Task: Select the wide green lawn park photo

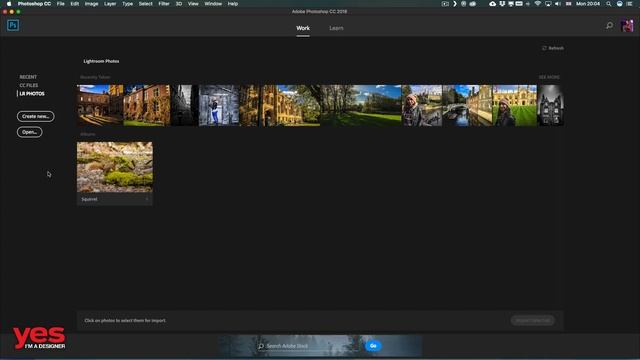Action: point(361,105)
